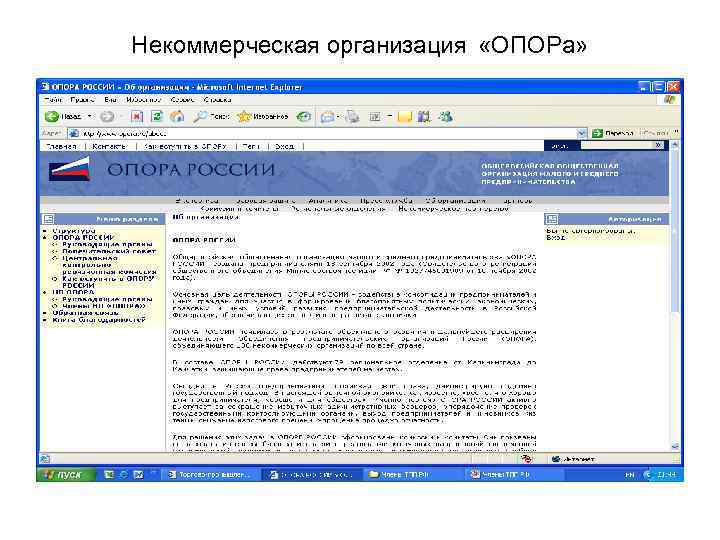720x540 pixels.
Task: Click the ОПОРА РОССИИ flag logo
Action: click(x=69, y=169)
